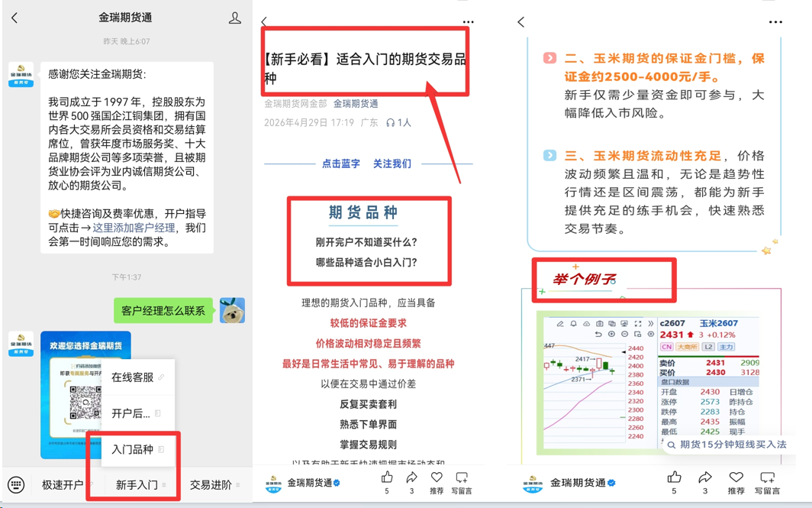Open the three-dots menu on middle article
This screenshot has width=812, height=508.
pos(468,21)
